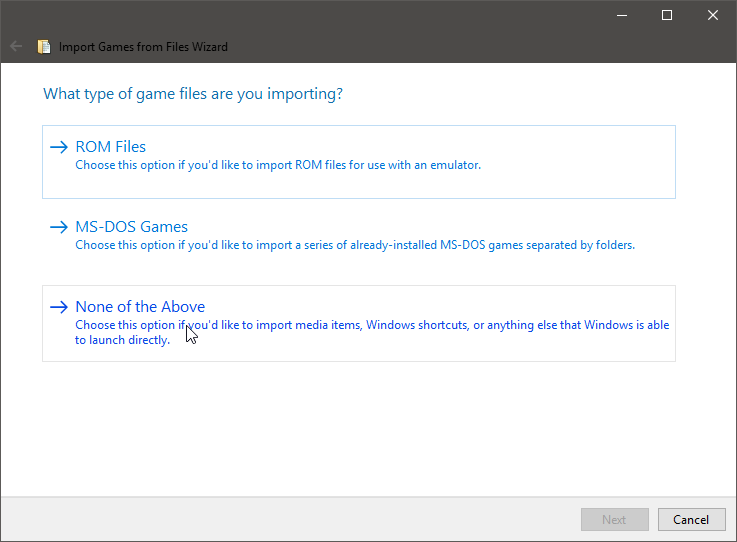
Task: Click the ROM files emulator description text
Action: 278,165
